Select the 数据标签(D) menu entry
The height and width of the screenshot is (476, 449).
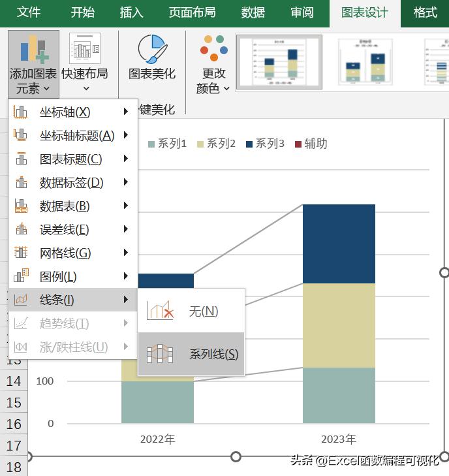(x=73, y=182)
